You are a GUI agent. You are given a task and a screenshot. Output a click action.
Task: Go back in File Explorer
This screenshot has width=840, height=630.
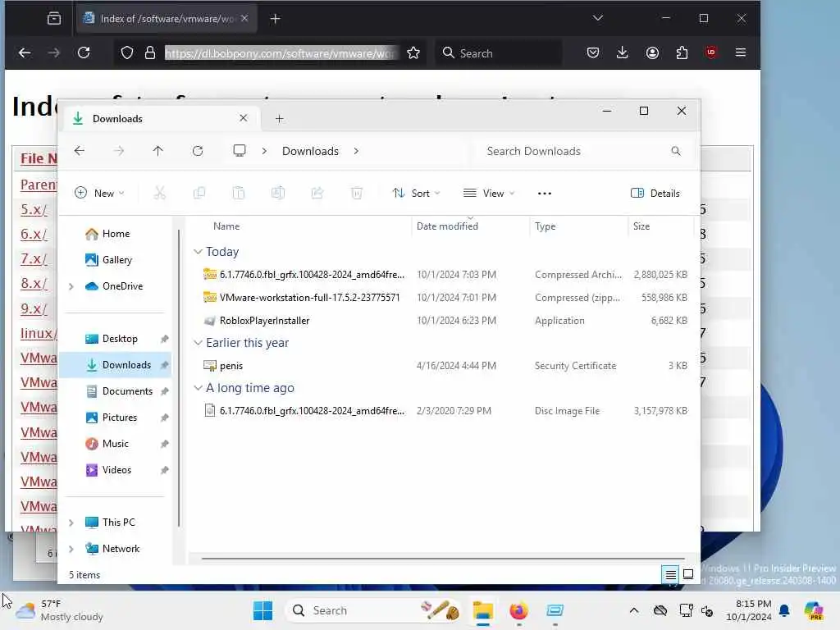80,151
